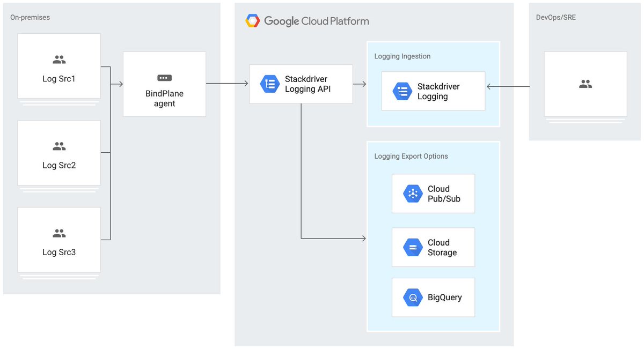This screenshot has width=644, height=349.
Task: Select the Log Src3 label
Action: pyautogui.click(x=59, y=252)
